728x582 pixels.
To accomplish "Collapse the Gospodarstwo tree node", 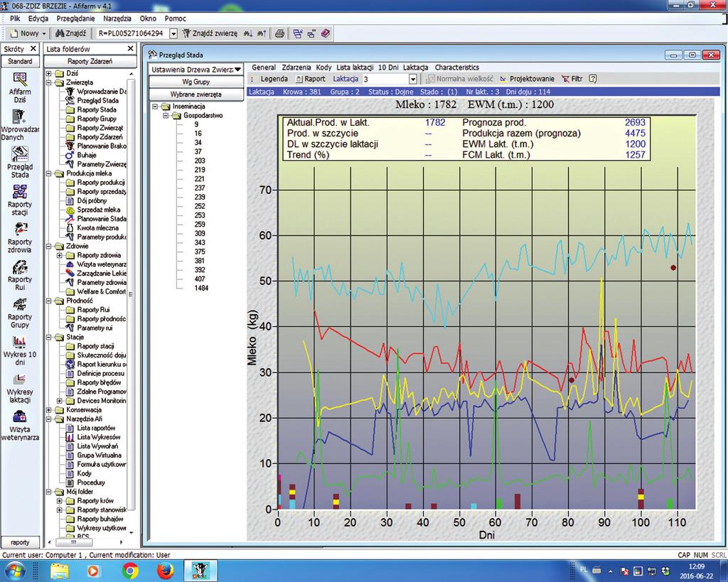I will coord(166,116).
